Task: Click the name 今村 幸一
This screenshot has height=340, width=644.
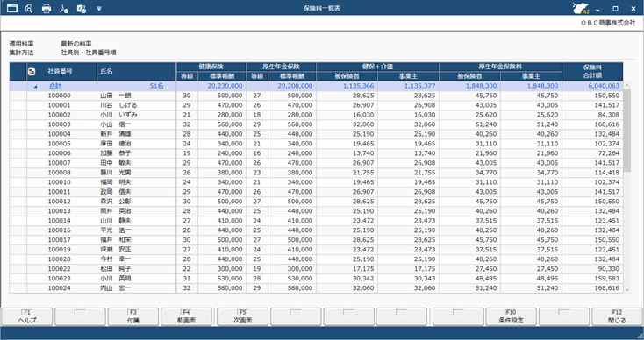Action: tap(116, 259)
